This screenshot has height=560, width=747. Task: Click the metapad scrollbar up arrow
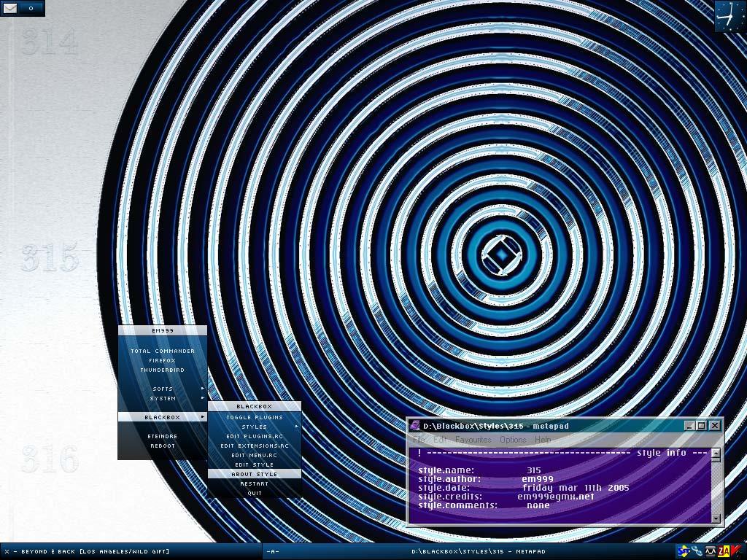(x=716, y=453)
